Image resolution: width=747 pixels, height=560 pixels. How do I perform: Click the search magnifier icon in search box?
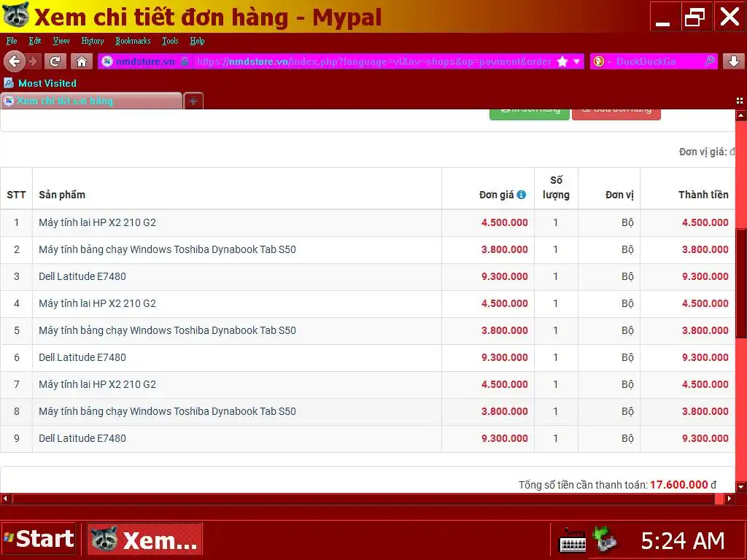[x=709, y=61]
